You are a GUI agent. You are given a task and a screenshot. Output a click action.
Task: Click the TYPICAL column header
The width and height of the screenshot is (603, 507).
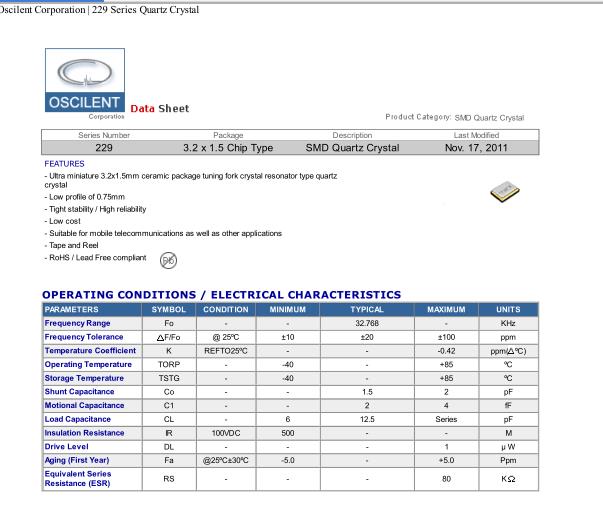point(368,310)
